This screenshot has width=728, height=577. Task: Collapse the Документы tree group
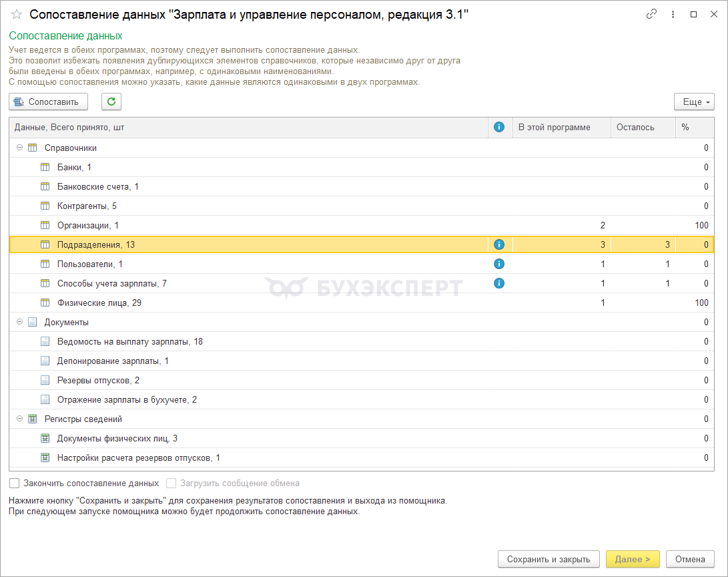point(19,321)
